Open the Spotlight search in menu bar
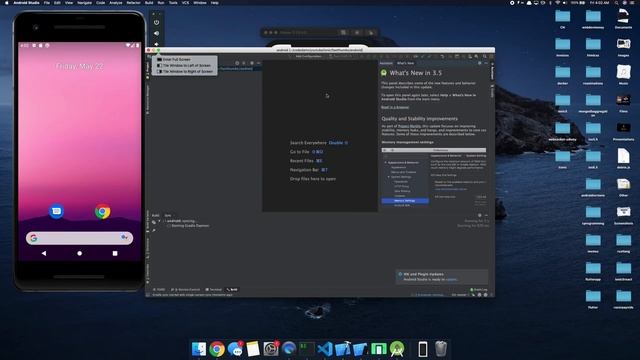The width and height of the screenshot is (640, 360). [x=617, y=3]
